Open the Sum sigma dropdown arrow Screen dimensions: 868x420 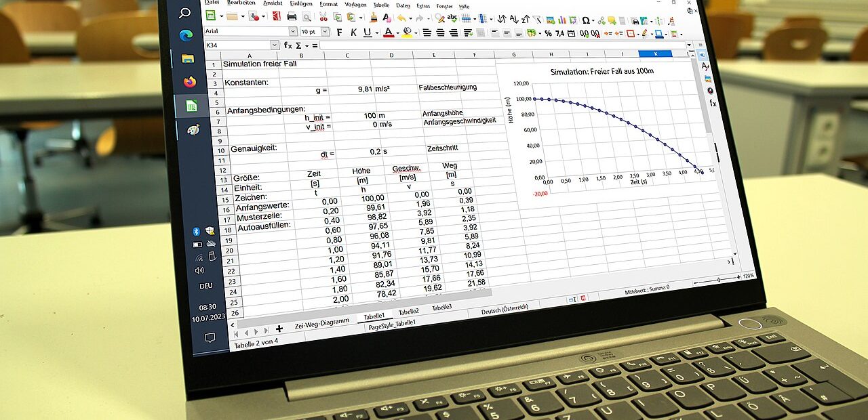[x=307, y=46]
